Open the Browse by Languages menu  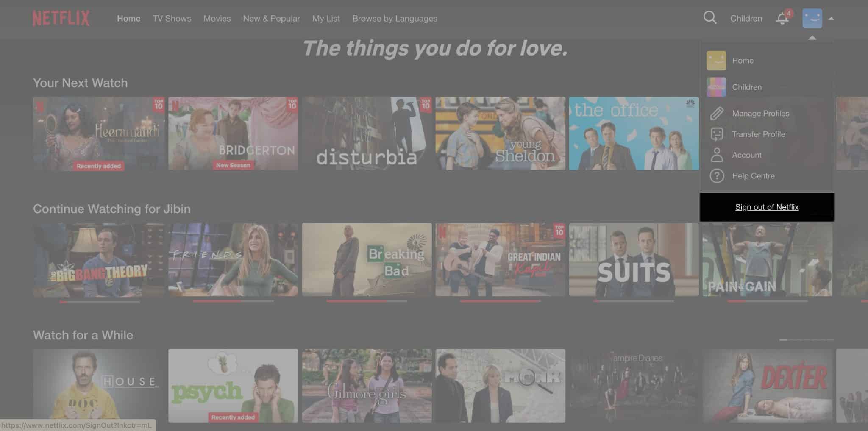395,18
